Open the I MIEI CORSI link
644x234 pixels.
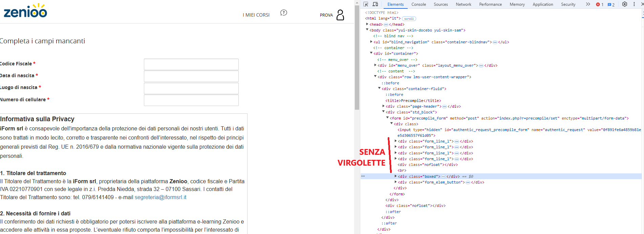256,15
